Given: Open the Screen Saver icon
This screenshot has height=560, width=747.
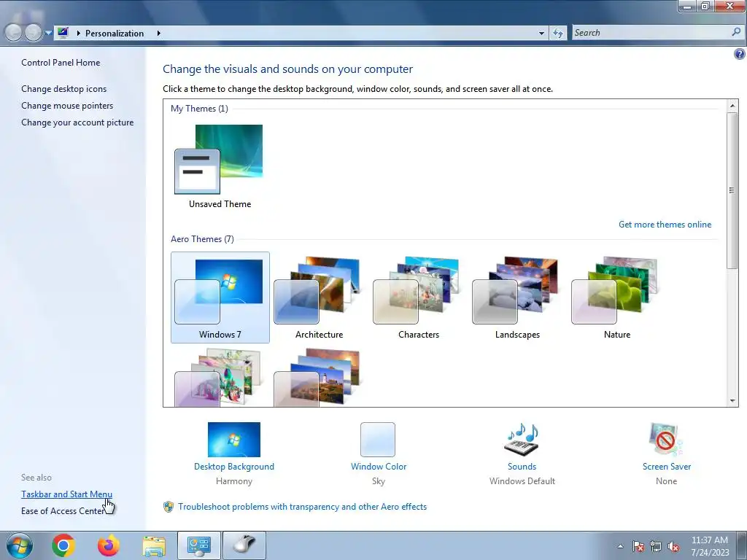Looking at the screenshot, I should pos(666,439).
